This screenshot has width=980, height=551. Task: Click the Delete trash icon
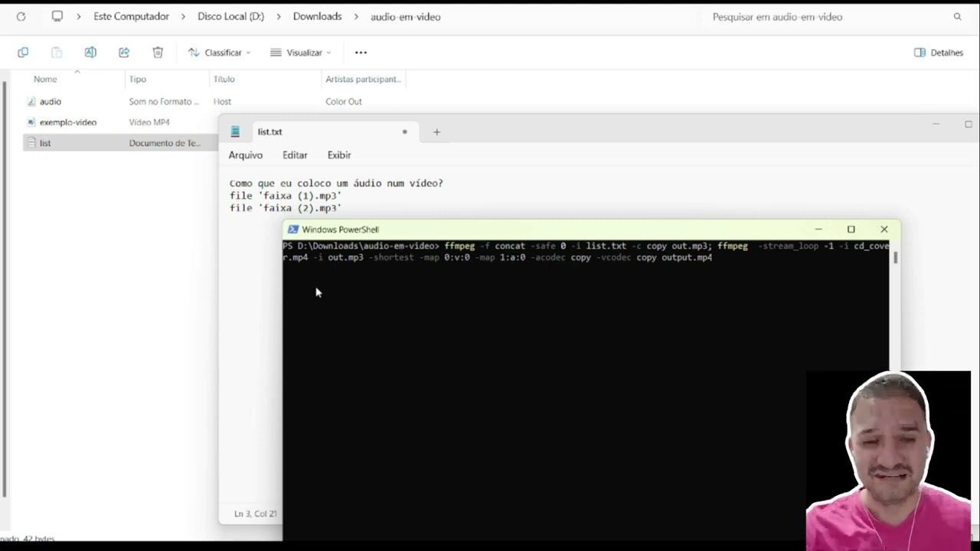click(x=158, y=52)
